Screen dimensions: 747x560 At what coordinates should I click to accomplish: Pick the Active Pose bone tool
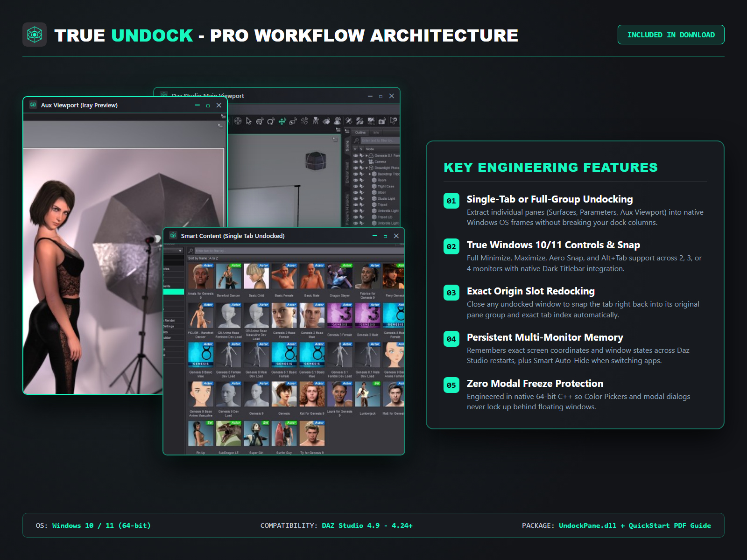pyautogui.click(x=304, y=121)
